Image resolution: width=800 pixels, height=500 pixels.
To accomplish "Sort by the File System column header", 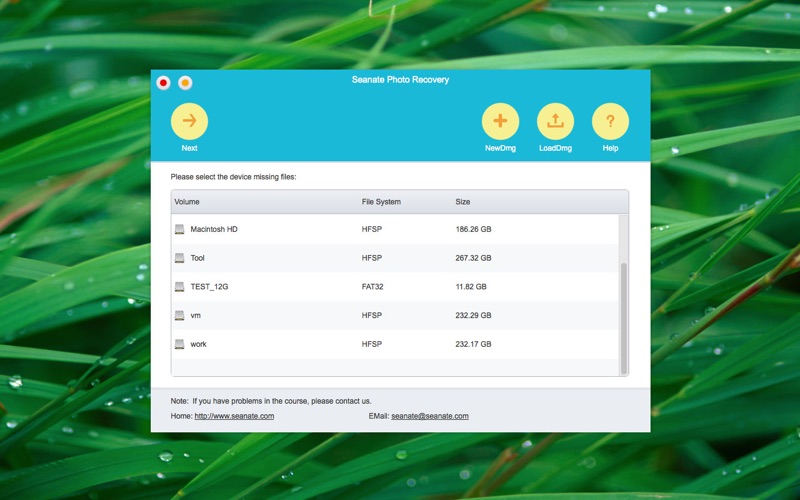I will (x=381, y=202).
